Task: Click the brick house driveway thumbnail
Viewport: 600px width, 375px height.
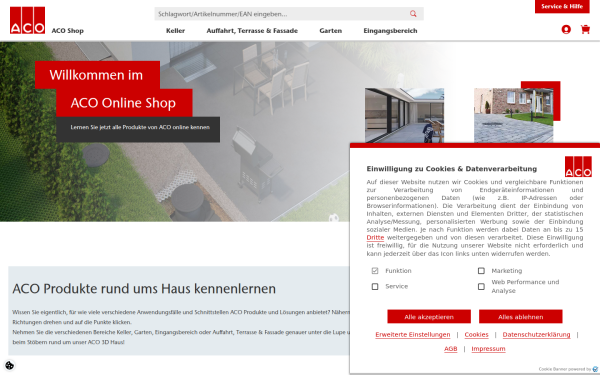Action: (514, 115)
